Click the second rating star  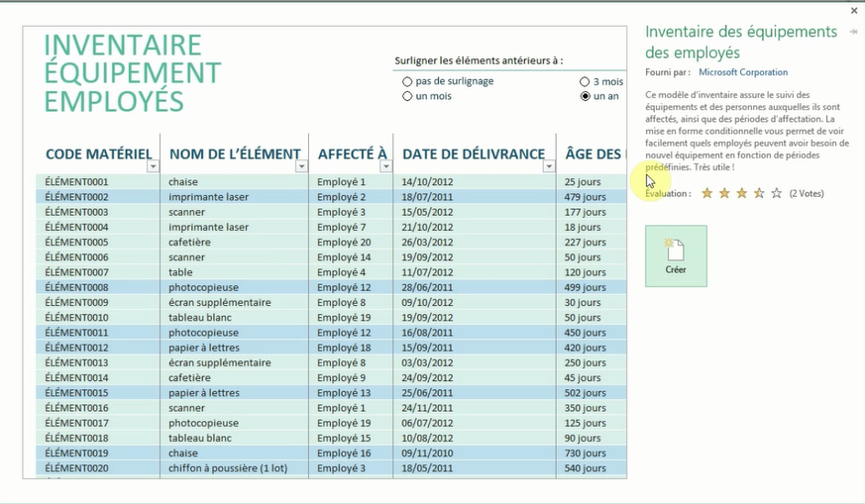pyautogui.click(x=724, y=193)
